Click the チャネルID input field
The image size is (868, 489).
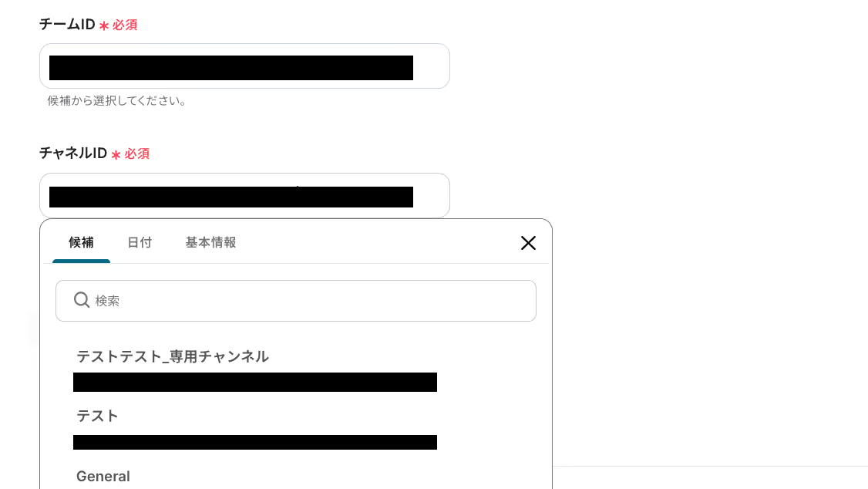tap(244, 195)
